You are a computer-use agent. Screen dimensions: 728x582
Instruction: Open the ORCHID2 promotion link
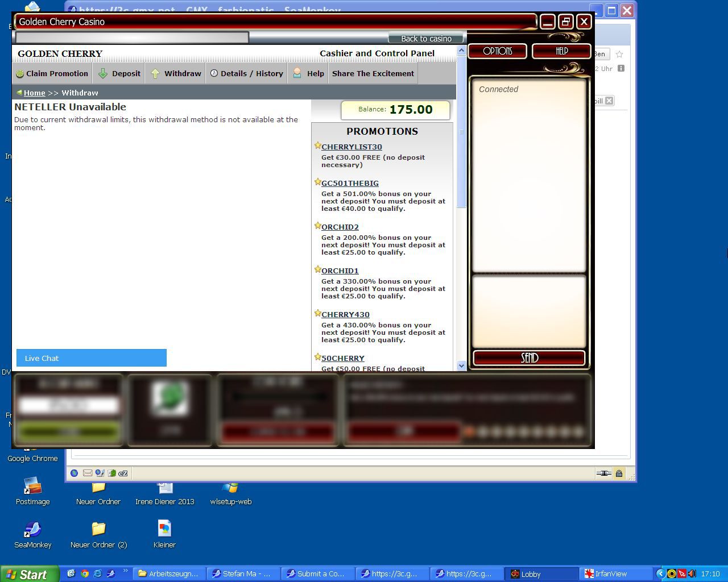pyautogui.click(x=340, y=227)
